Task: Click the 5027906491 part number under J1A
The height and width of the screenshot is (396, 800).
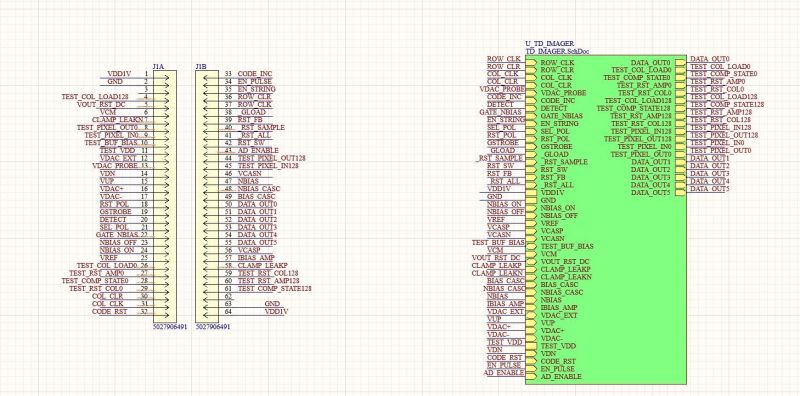Action: coord(170,326)
